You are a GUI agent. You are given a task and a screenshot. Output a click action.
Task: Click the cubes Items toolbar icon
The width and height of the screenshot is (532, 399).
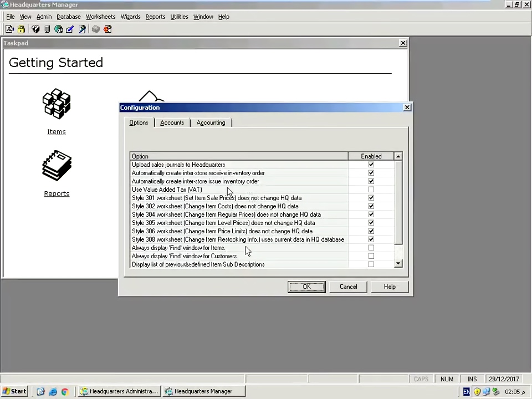tap(35, 29)
